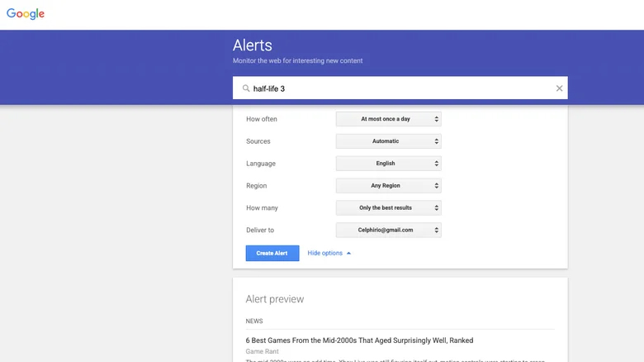
Task: Click the Game Rant source name
Action: [262, 352]
